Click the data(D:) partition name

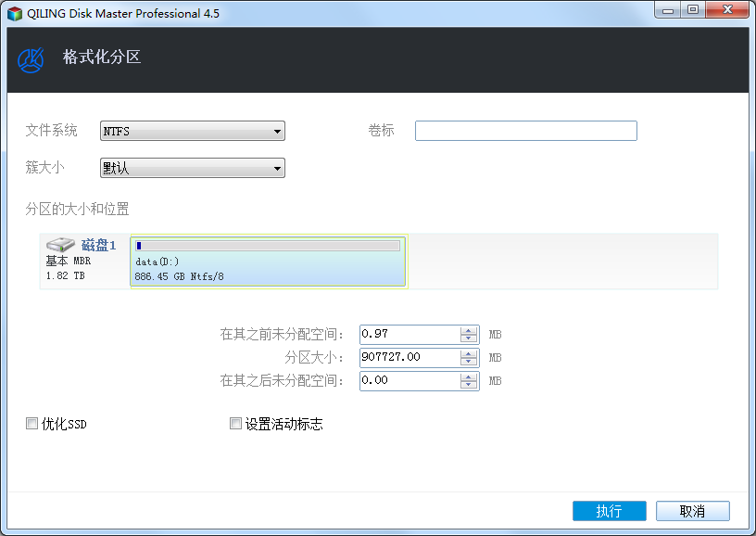[x=157, y=262]
